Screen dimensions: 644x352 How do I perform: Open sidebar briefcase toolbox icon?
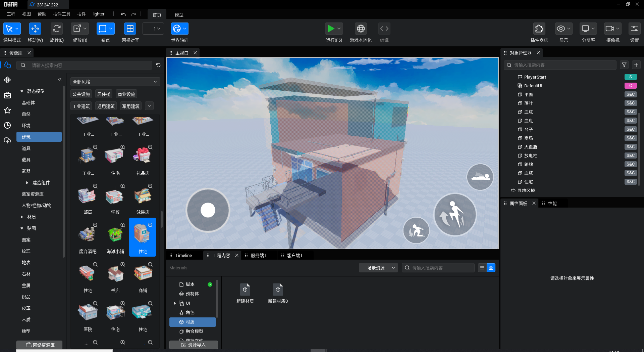pyautogui.click(x=7, y=95)
